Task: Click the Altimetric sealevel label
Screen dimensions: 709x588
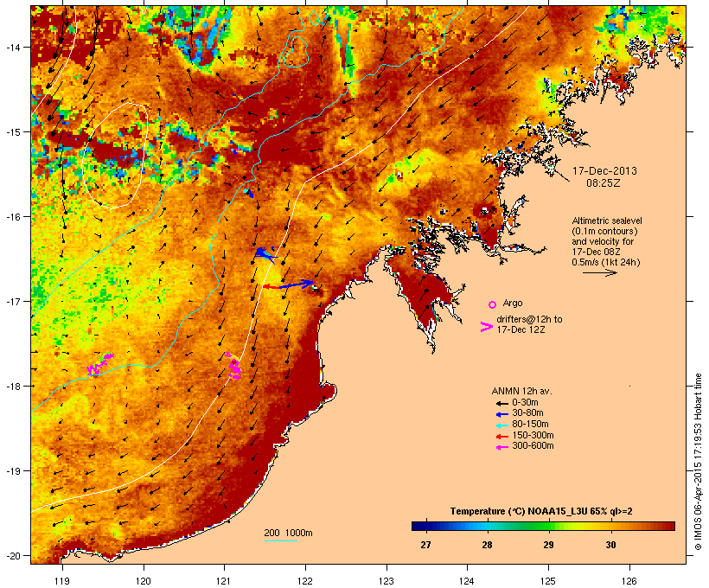Action: (x=607, y=220)
